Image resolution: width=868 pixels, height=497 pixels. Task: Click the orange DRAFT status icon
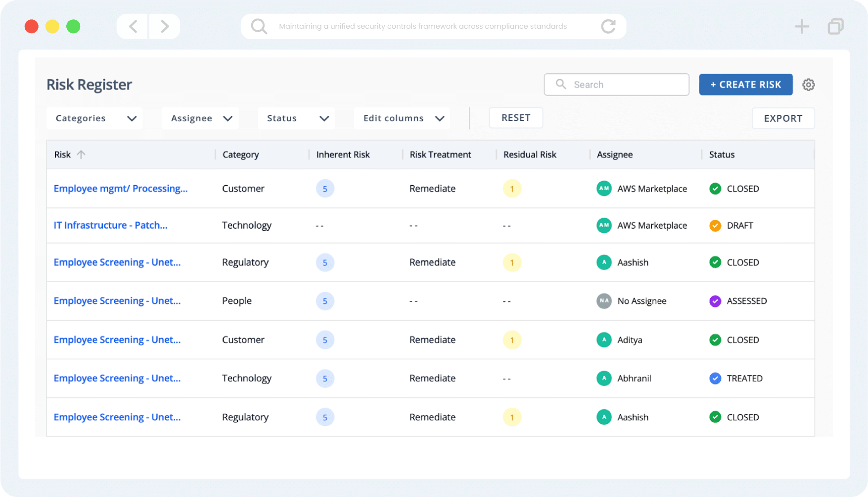715,225
